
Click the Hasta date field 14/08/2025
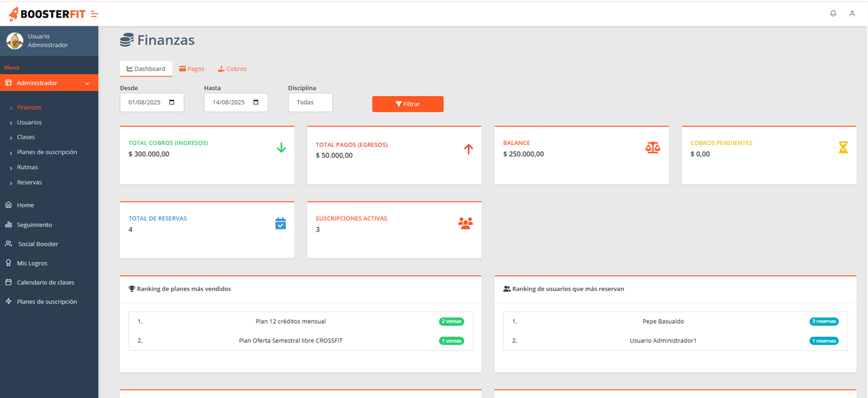[x=236, y=102]
